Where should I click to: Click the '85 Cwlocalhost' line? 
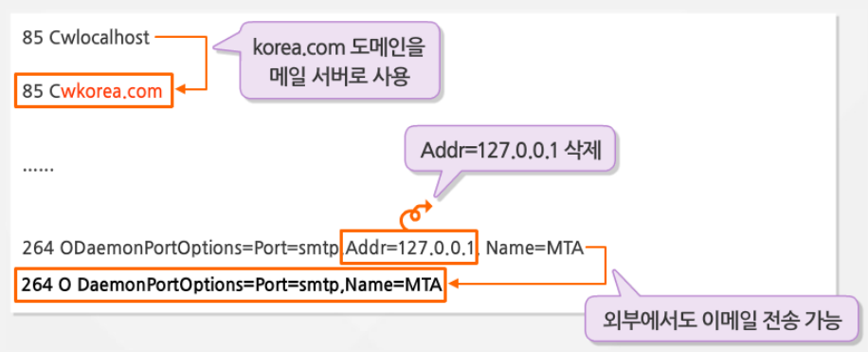(86, 38)
